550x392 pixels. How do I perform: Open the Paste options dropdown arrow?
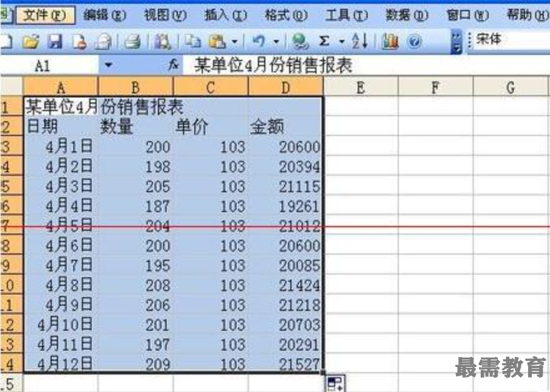click(x=235, y=42)
